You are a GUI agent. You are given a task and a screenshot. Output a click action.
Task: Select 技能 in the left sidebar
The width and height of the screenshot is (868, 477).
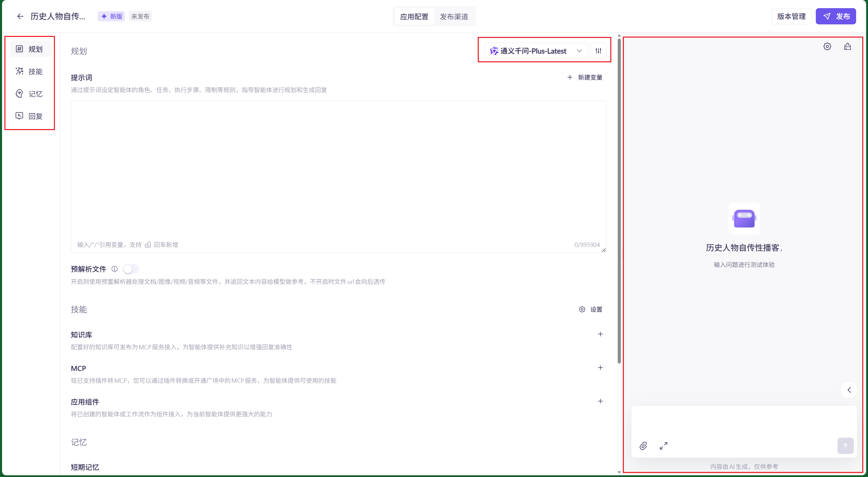click(31, 71)
